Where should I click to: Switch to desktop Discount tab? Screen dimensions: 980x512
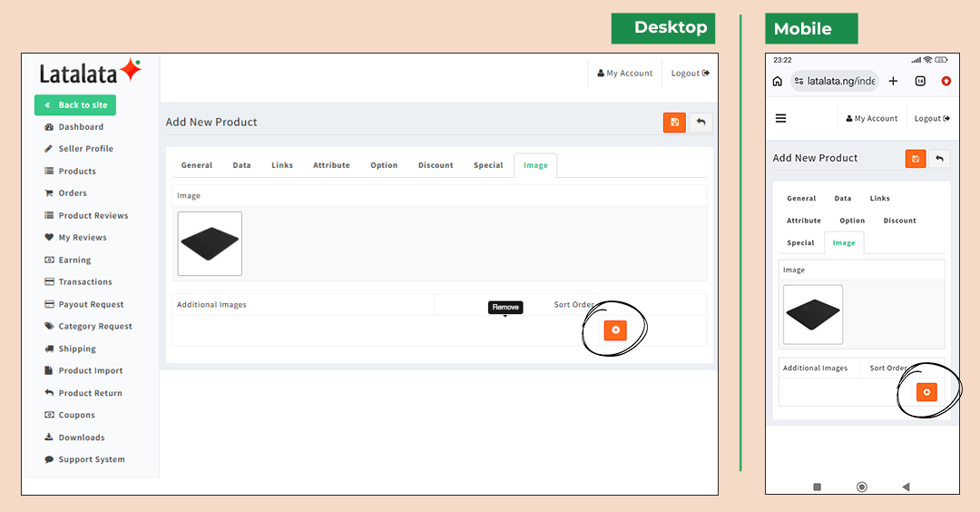tap(436, 165)
